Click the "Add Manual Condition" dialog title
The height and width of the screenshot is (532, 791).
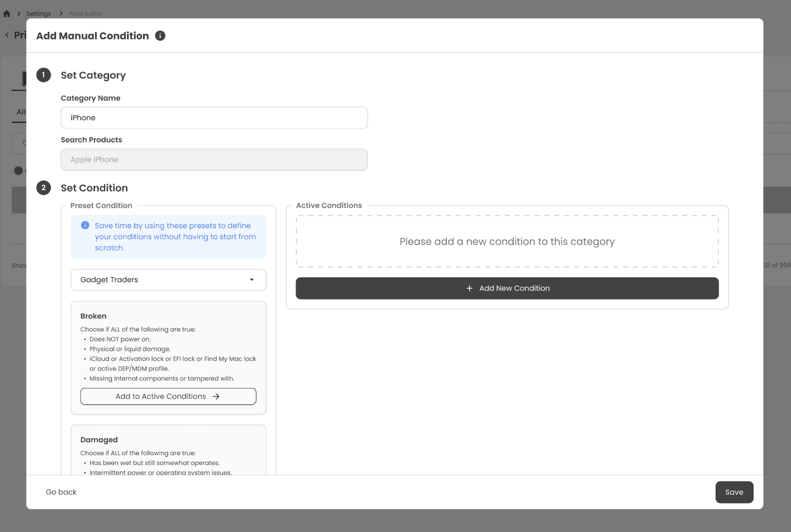coord(92,36)
